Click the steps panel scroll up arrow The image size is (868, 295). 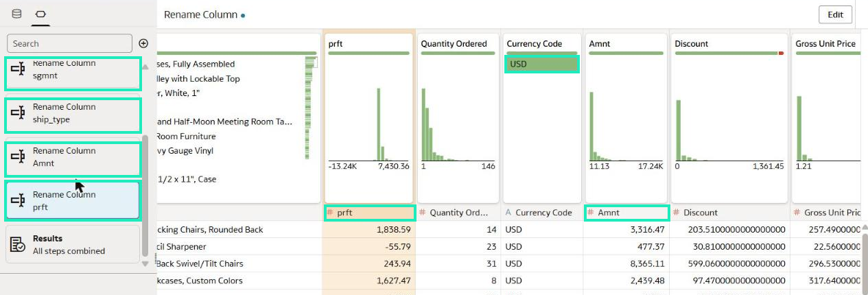pos(145,67)
